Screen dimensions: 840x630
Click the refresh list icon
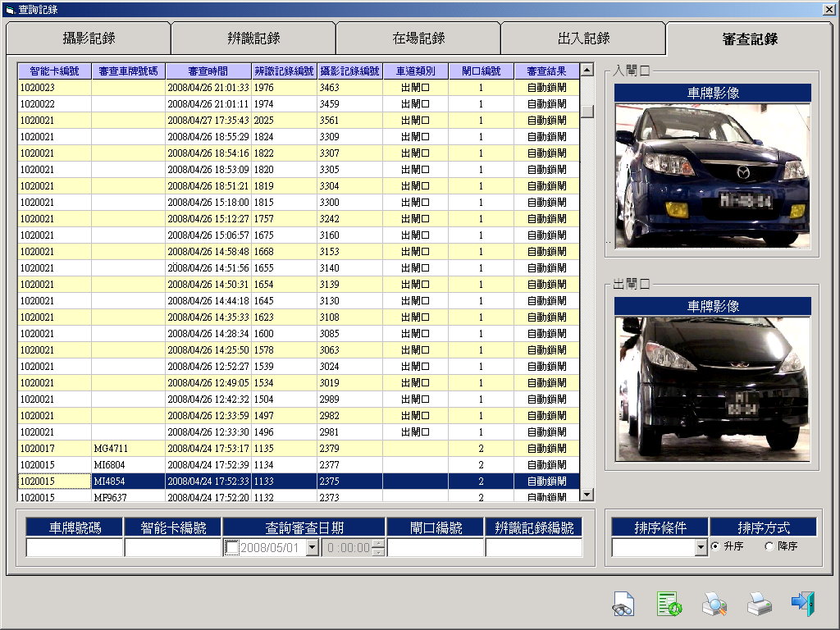tap(669, 605)
